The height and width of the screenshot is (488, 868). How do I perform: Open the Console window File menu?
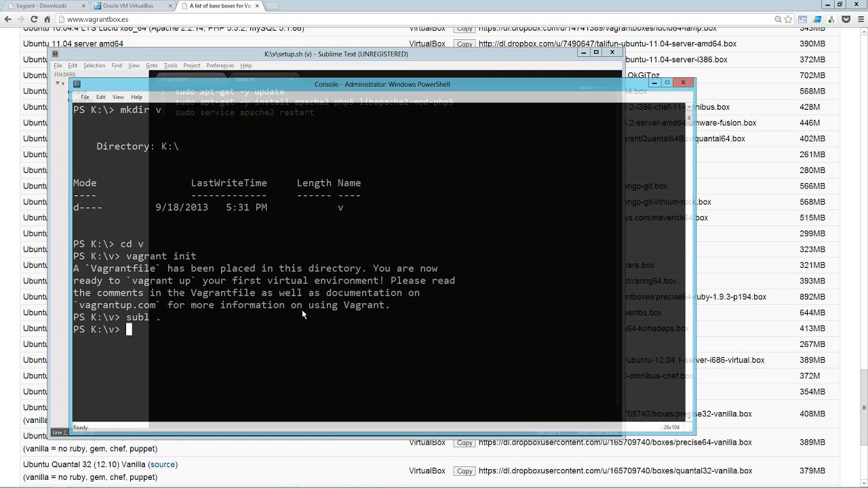coord(85,97)
